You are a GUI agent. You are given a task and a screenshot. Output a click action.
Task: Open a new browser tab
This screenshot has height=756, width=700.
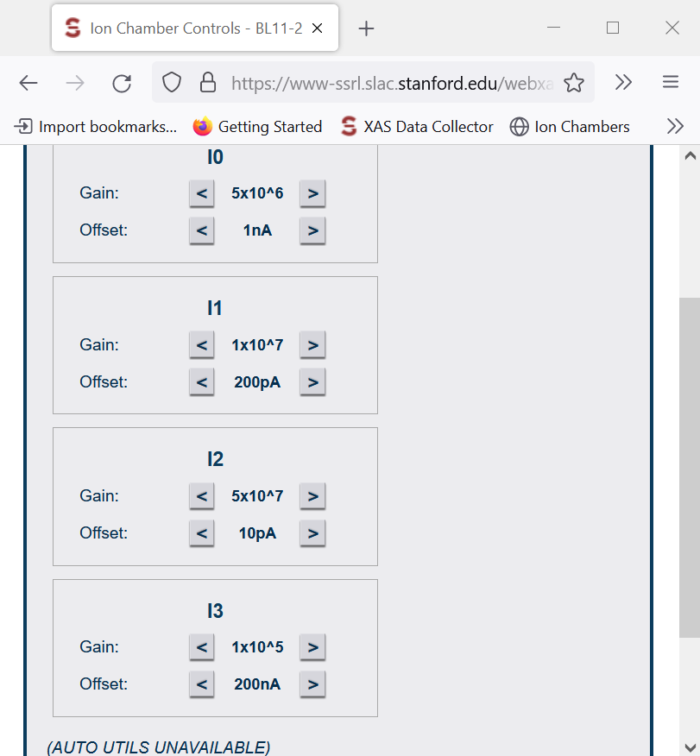click(366, 28)
